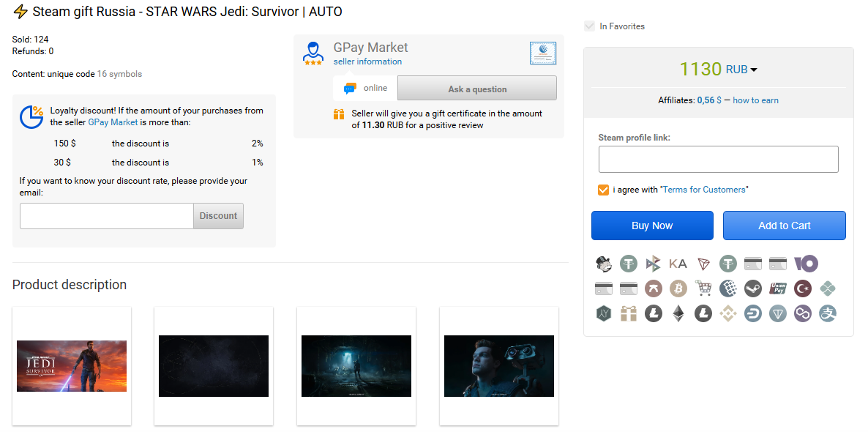Image resolution: width=868 pixels, height=432 pixels.
Task: Click the orange gift certificate icon
Action: 339,115
